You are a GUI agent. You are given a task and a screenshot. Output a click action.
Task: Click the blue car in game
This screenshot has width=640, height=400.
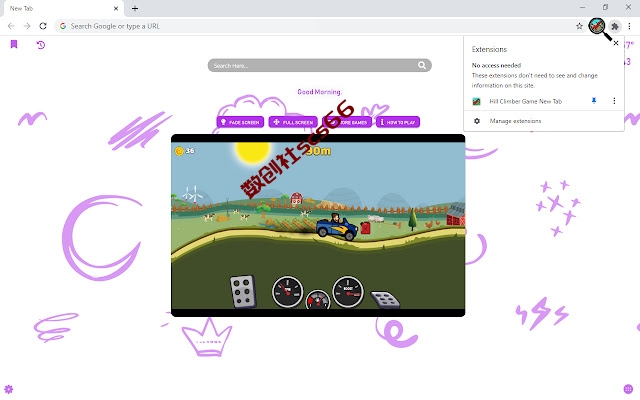coord(337,228)
